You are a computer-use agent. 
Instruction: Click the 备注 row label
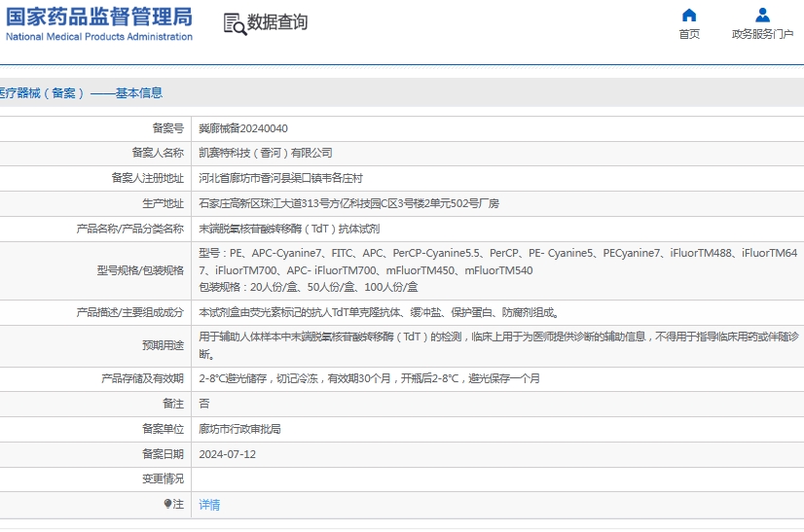[x=173, y=404]
